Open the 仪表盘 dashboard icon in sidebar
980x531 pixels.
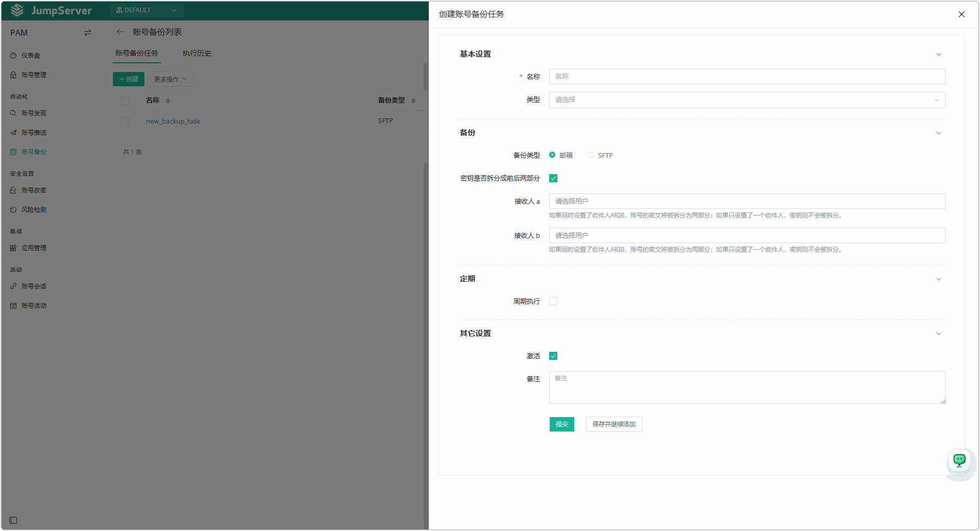13,56
